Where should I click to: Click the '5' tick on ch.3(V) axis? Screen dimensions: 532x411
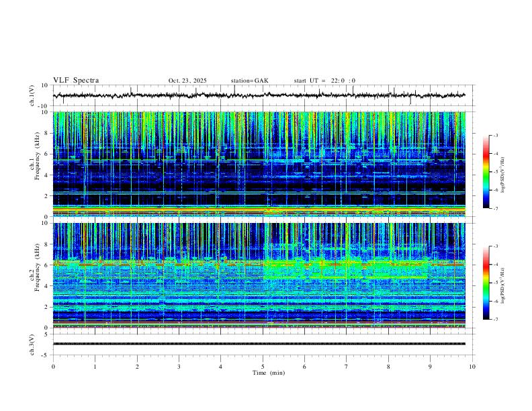click(x=46, y=334)
